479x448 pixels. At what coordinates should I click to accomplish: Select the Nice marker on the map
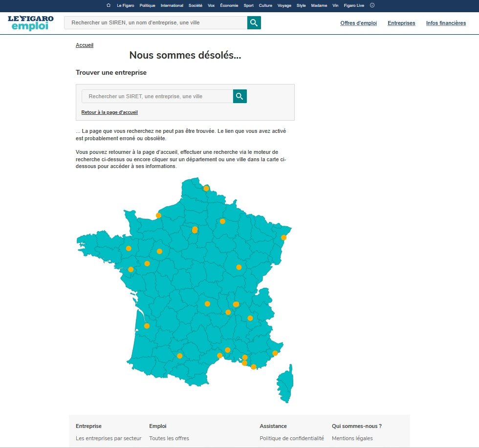point(275,353)
